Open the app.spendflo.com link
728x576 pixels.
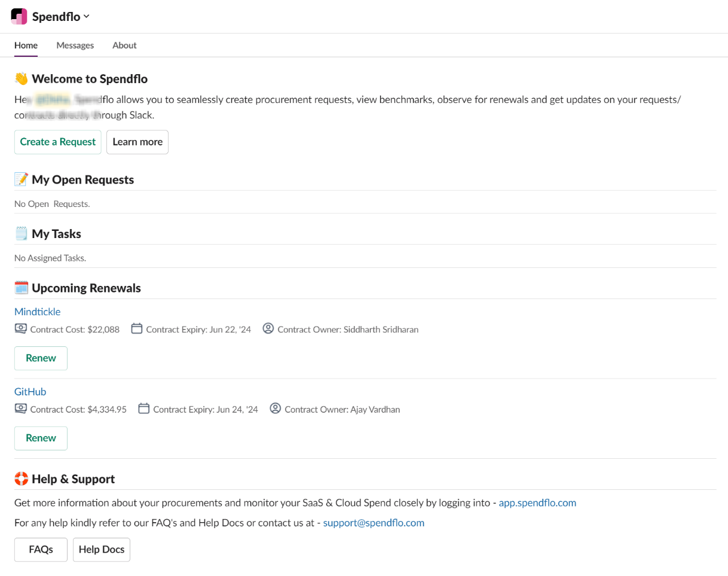(537, 503)
